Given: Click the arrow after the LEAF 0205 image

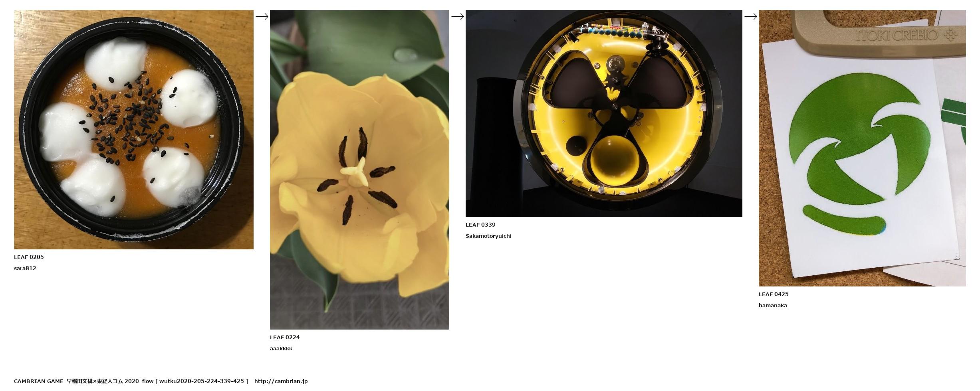Looking at the screenshot, I should coord(262,16).
